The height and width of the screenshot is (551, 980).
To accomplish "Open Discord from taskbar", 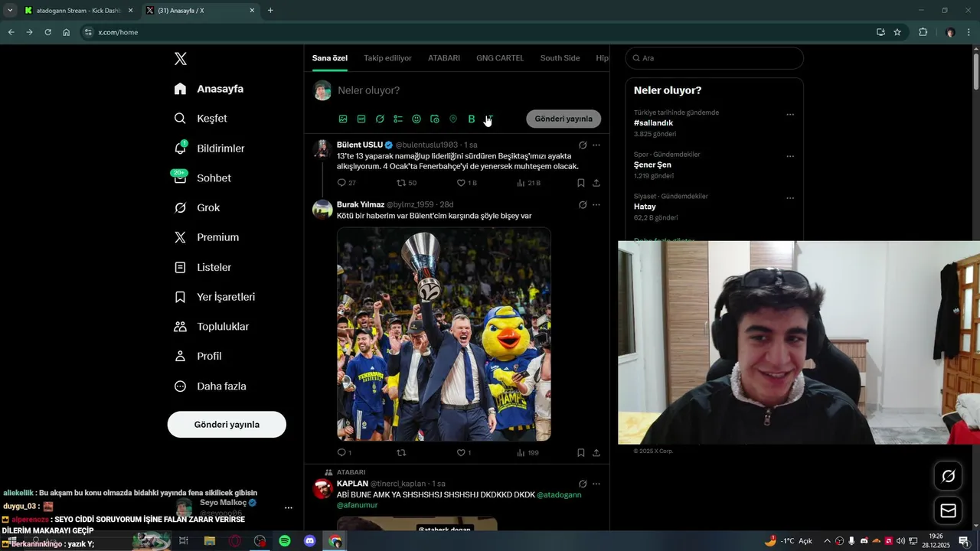I will point(310,541).
